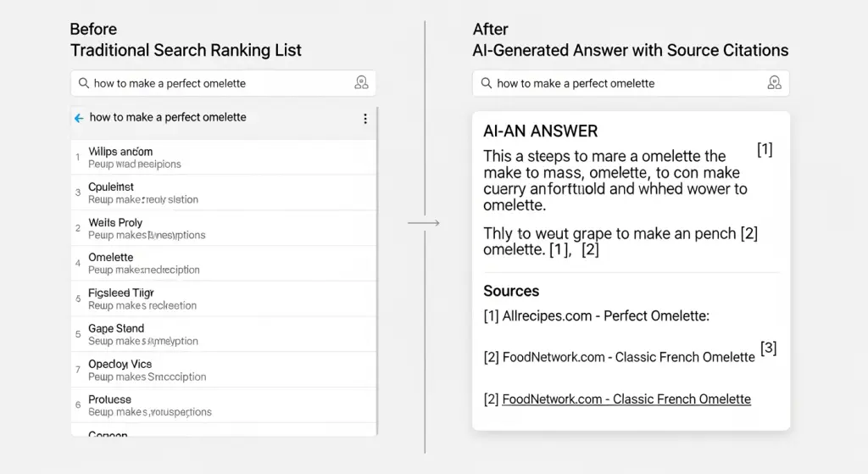
Task: Open the 'Omelette' result in the ranking list
Action: (111, 258)
